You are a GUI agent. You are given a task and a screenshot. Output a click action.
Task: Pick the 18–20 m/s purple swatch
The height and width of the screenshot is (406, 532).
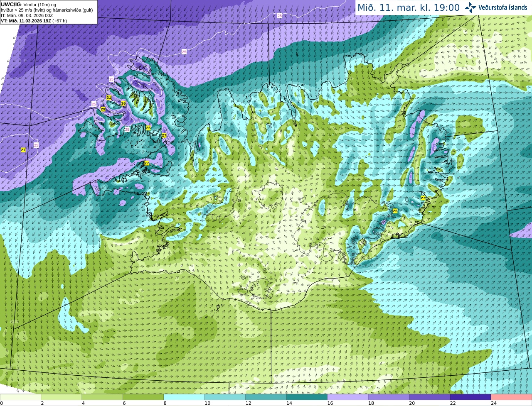coord(389,397)
